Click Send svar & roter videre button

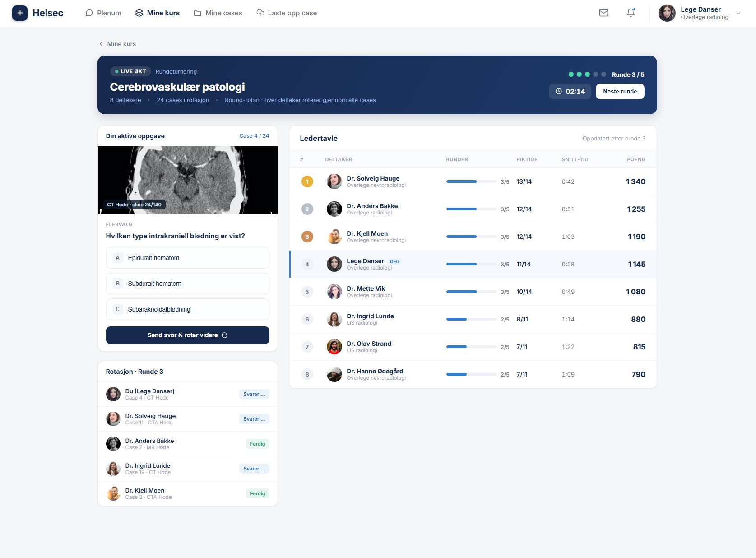188,335
